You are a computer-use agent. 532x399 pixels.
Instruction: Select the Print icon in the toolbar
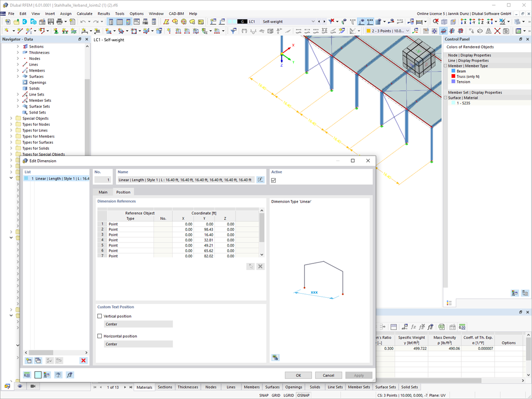point(60,21)
